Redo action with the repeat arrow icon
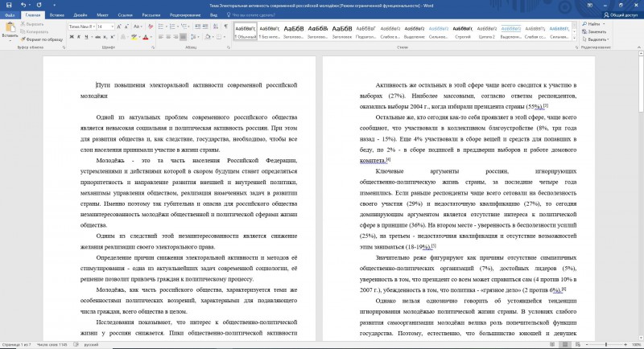This screenshot has height=349, width=644. pyautogui.click(x=39, y=5)
